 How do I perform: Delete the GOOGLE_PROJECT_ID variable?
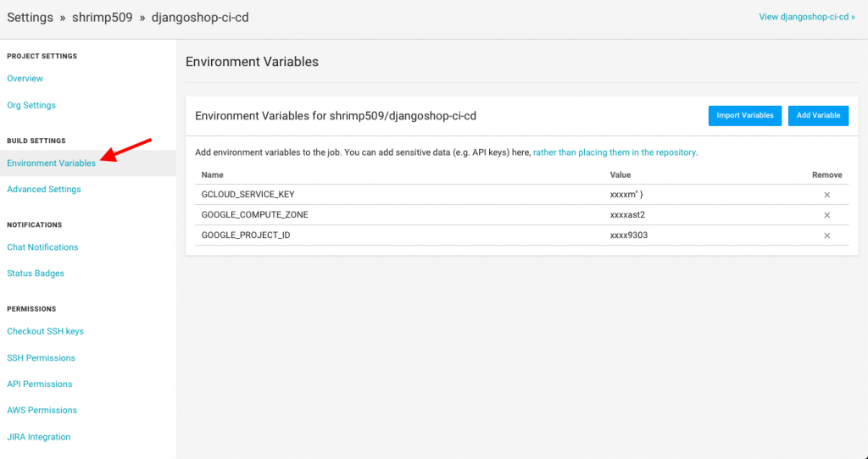826,235
